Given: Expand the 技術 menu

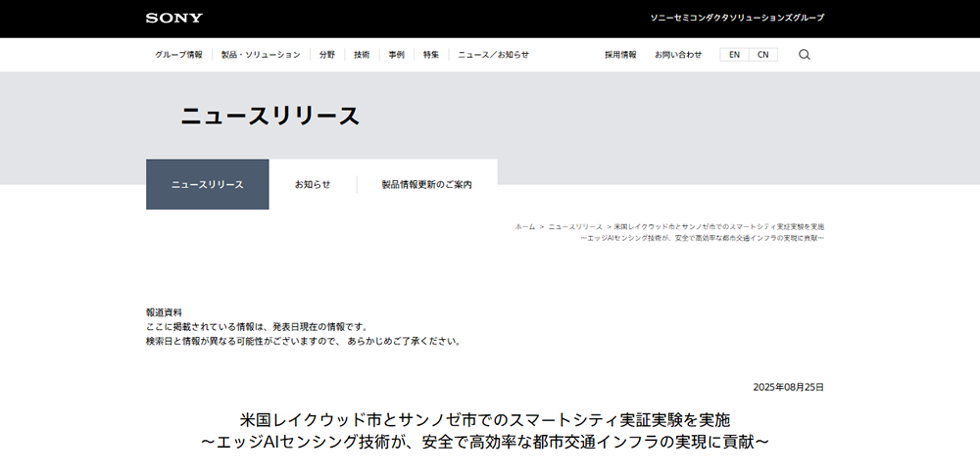Looking at the screenshot, I should click(362, 55).
